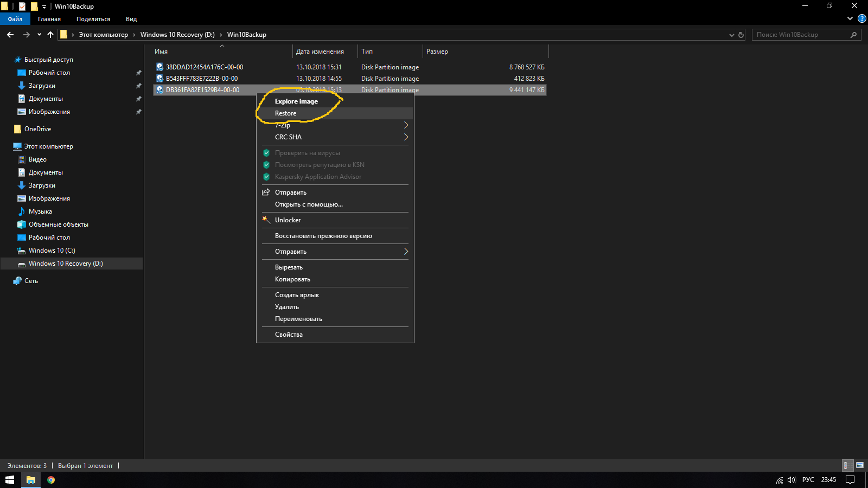Go up one folder level
Image resolution: width=868 pixels, height=488 pixels.
click(x=50, y=35)
